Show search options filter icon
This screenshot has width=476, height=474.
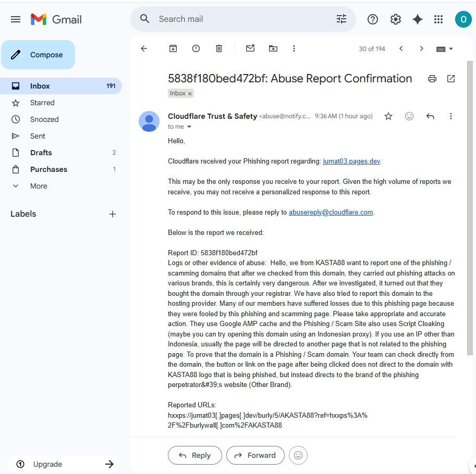341,19
